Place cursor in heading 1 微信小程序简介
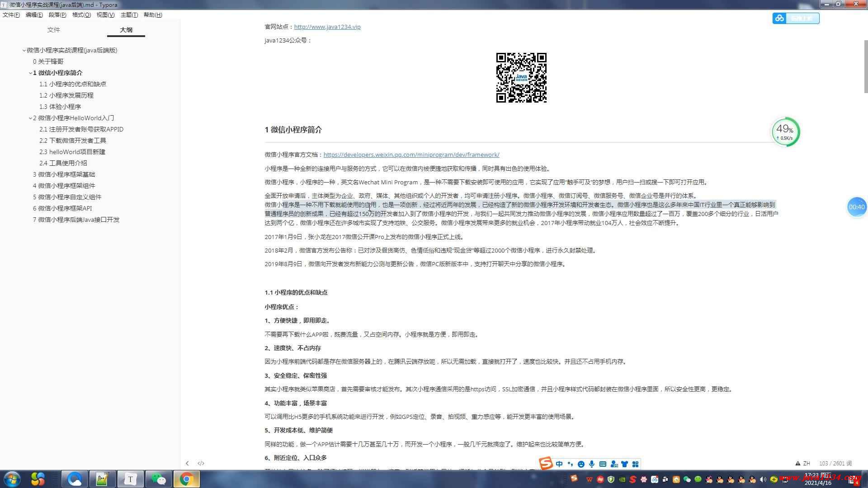This screenshot has height=488, width=868. pos(293,130)
